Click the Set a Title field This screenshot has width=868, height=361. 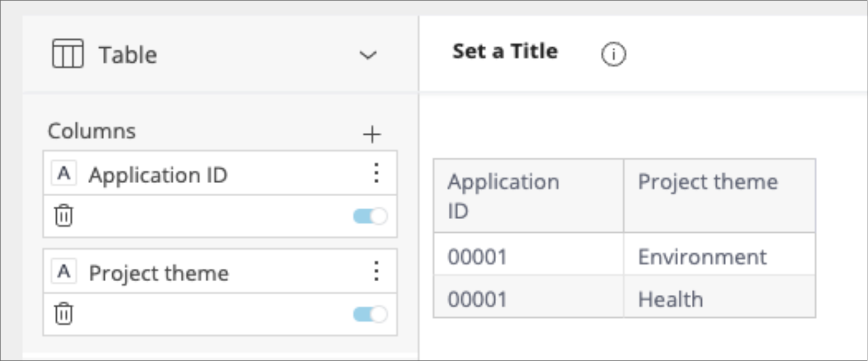pyautogui.click(x=505, y=51)
